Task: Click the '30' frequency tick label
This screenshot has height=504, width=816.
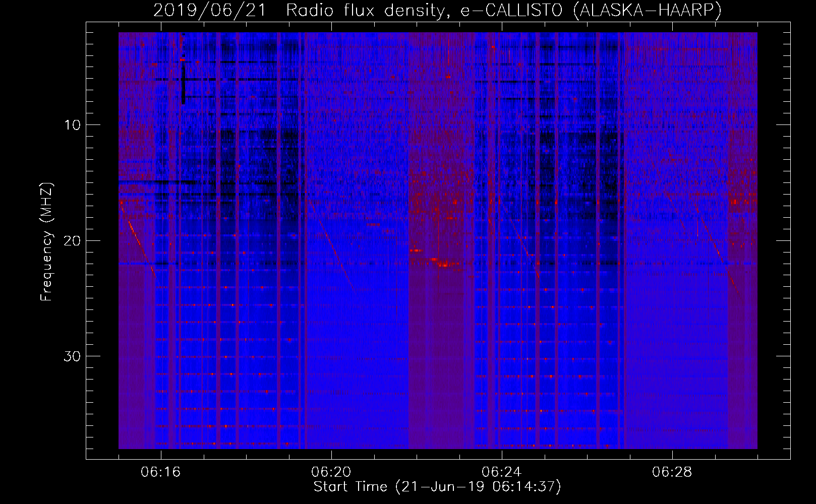Action: click(73, 356)
